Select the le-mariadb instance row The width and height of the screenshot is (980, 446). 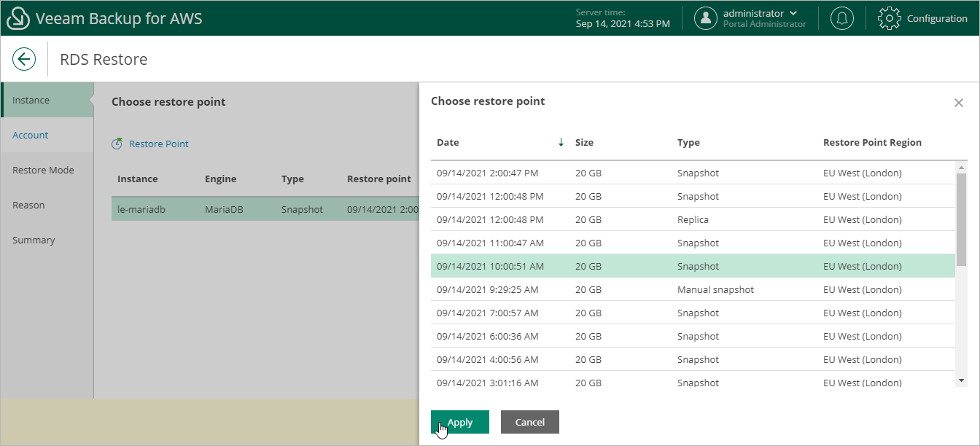point(265,209)
